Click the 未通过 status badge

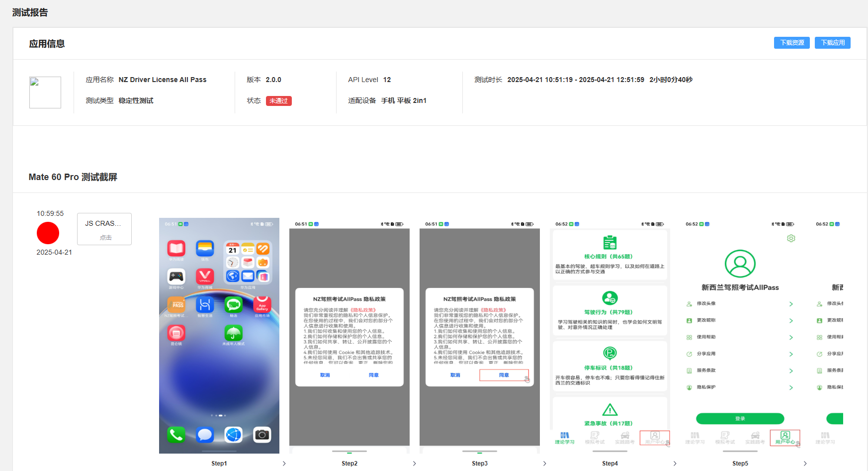click(278, 101)
